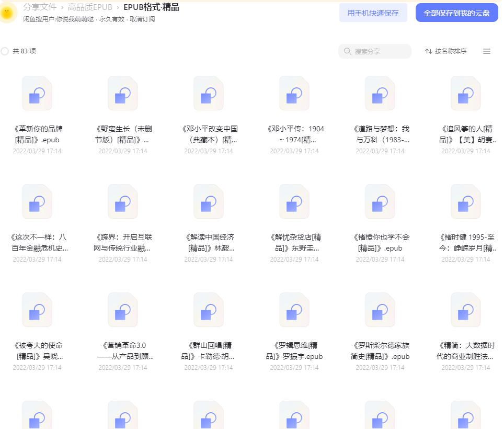Click the file icon for 《褚时健 1995-至今：峥嵘岁月》
The width and height of the screenshot is (504, 429).
(x=466, y=201)
